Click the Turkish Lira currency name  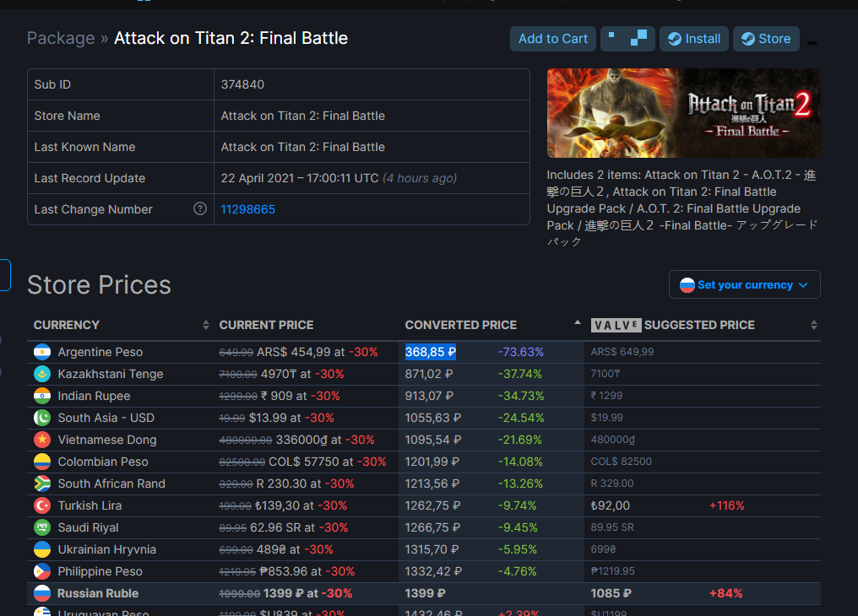point(90,505)
